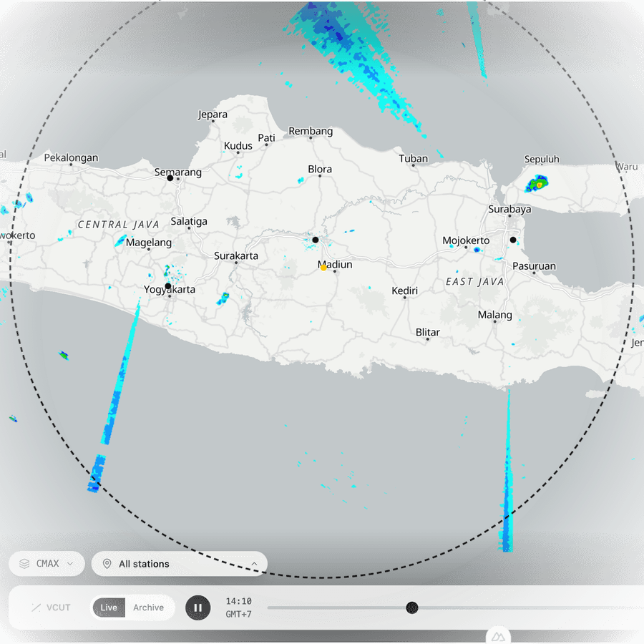Click the Blora city label

(x=320, y=169)
